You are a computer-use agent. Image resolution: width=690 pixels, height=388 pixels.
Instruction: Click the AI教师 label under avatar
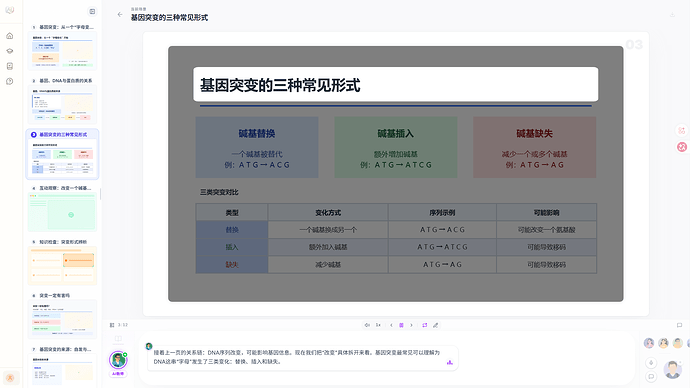118,373
